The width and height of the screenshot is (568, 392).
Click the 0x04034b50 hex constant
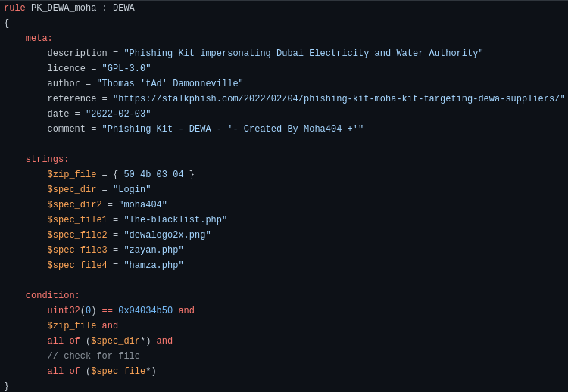(145, 311)
